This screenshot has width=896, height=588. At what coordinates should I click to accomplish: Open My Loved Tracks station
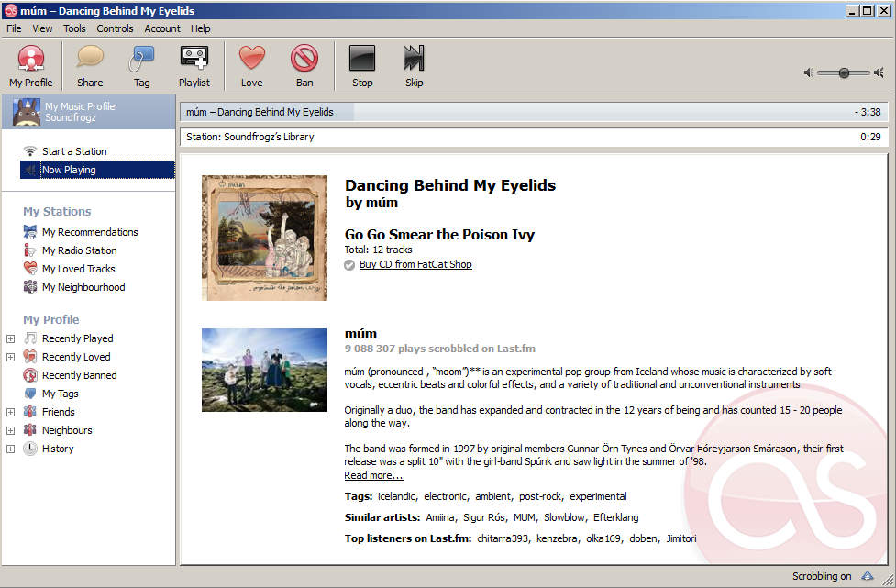pyautogui.click(x=78, y=269)
